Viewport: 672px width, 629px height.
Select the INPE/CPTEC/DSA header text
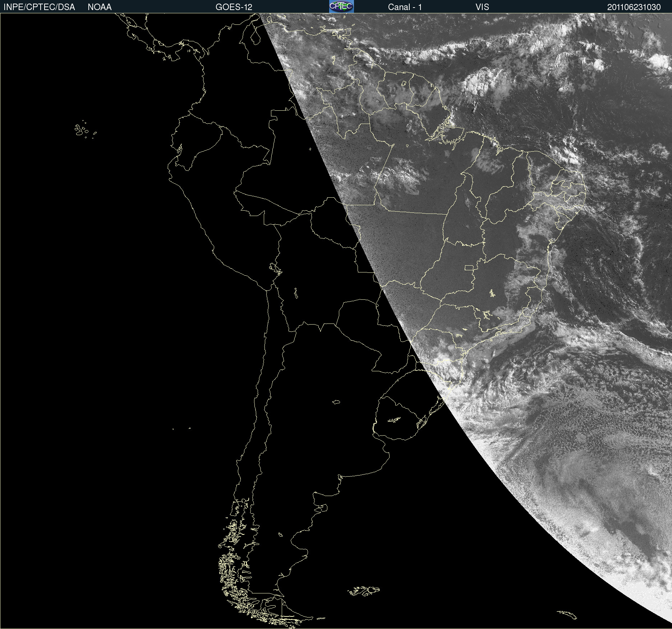pos(39,7)
